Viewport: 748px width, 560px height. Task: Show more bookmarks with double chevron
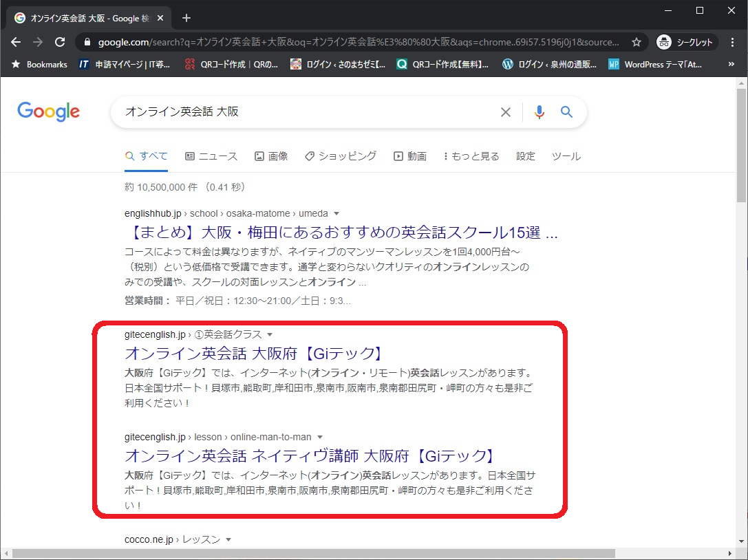(731, 65)
